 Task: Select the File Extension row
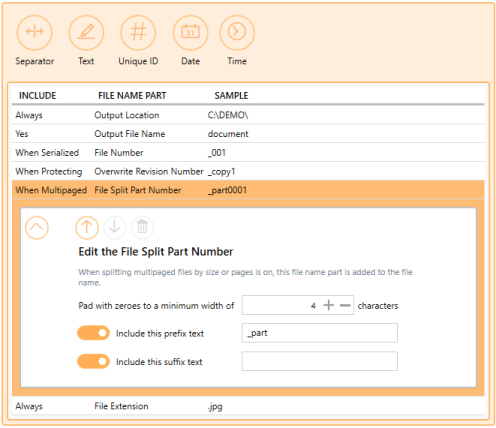248,406
